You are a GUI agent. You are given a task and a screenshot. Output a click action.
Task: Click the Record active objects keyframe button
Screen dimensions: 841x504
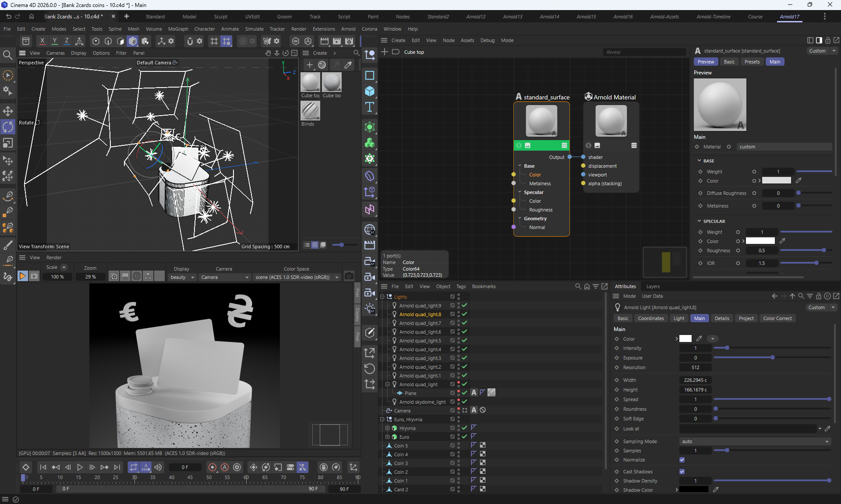coord(212,467)
